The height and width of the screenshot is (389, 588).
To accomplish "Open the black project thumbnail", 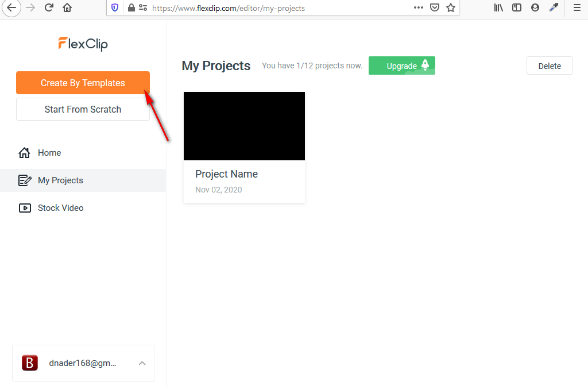I will coord(244,126).
